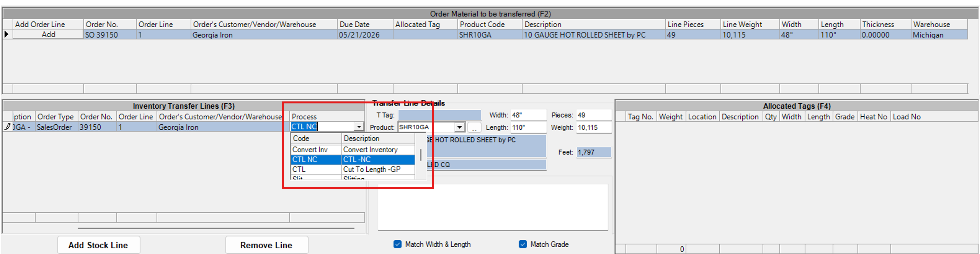Click the 39150 Order No. cell in transfer lines

97,127
